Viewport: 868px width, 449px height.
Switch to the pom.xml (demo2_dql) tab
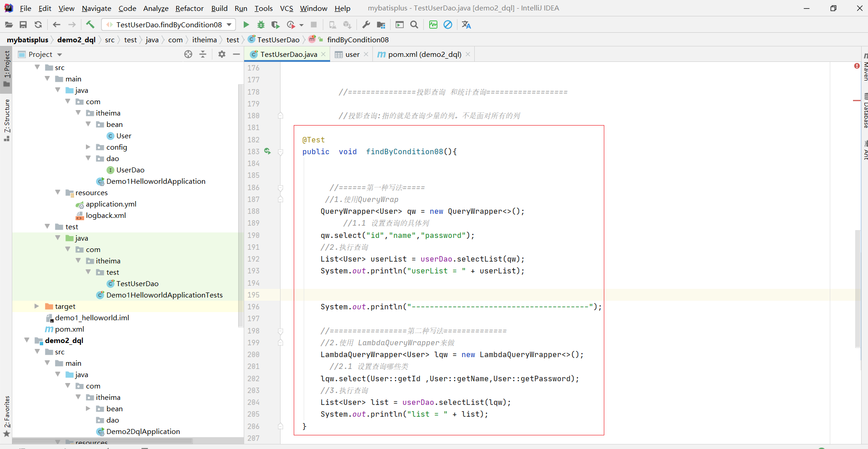pos(424,54)
